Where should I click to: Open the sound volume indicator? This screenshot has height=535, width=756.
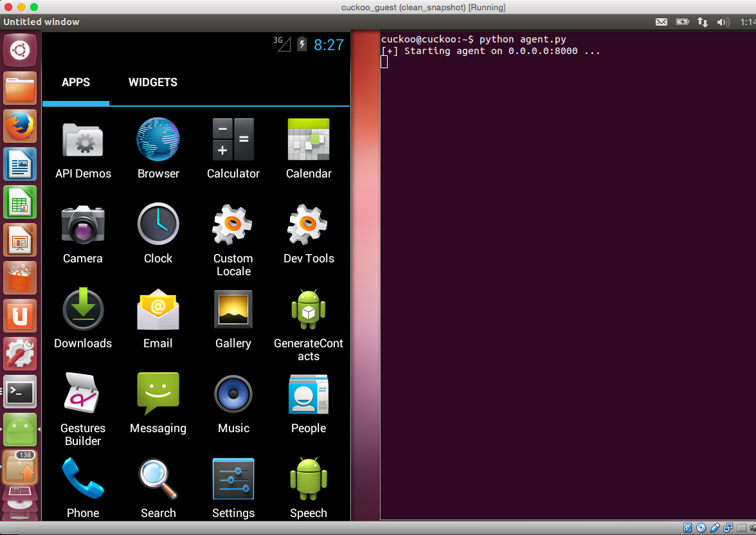[x=723, y=22]
